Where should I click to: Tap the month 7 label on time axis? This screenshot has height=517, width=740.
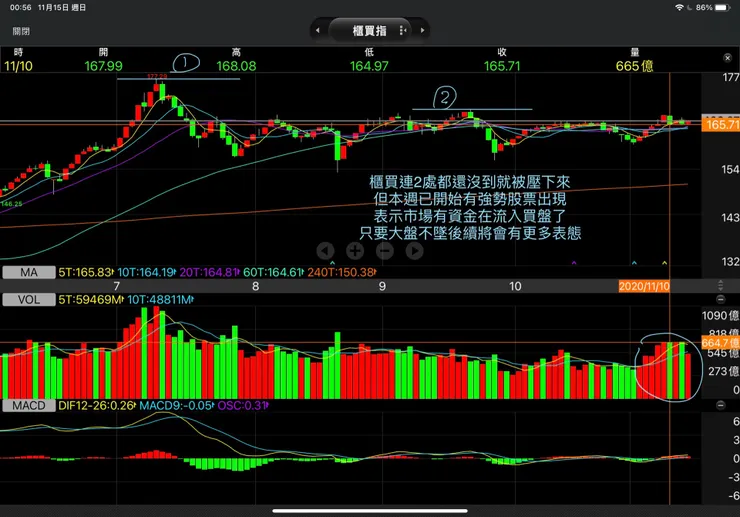[x=117, y=286]
